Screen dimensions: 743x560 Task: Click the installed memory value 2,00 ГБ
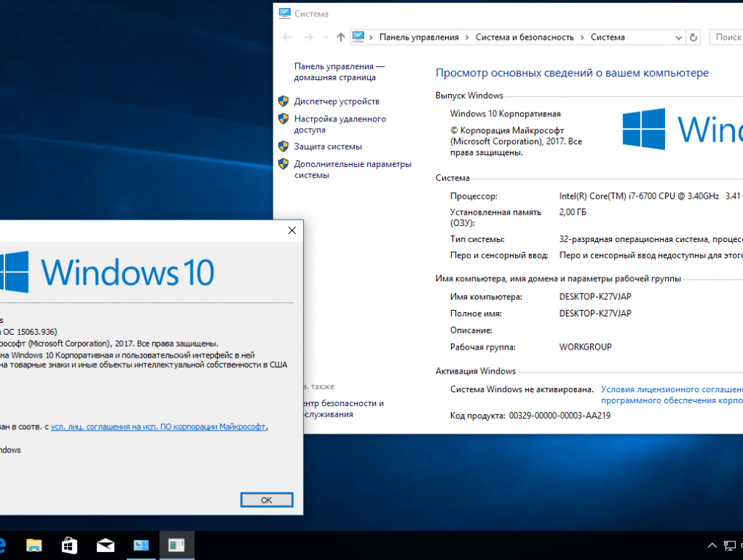(572, 212)
